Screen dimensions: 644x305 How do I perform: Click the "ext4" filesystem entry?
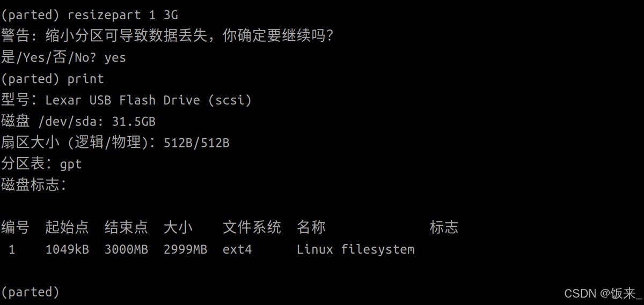(237, 249)
